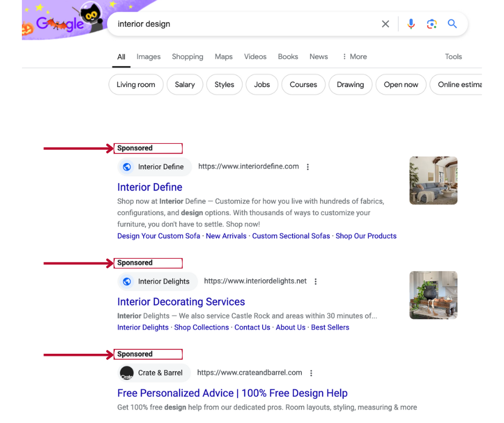
Task: Click the Interior Delights site name label
Action: pyautogui.click(x=164, y=281)
